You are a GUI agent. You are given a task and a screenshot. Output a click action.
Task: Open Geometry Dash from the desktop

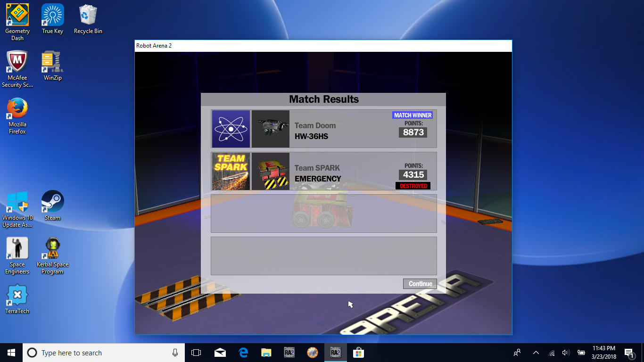(17, 16)
